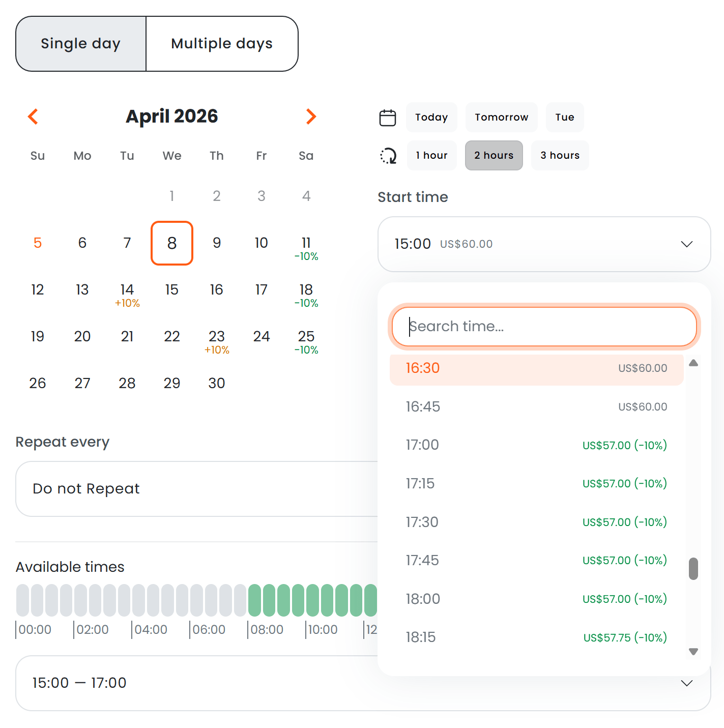Viewport: 724px width, 728px height.
Task: Click the April 2026 month title
Action: point(172,117)
